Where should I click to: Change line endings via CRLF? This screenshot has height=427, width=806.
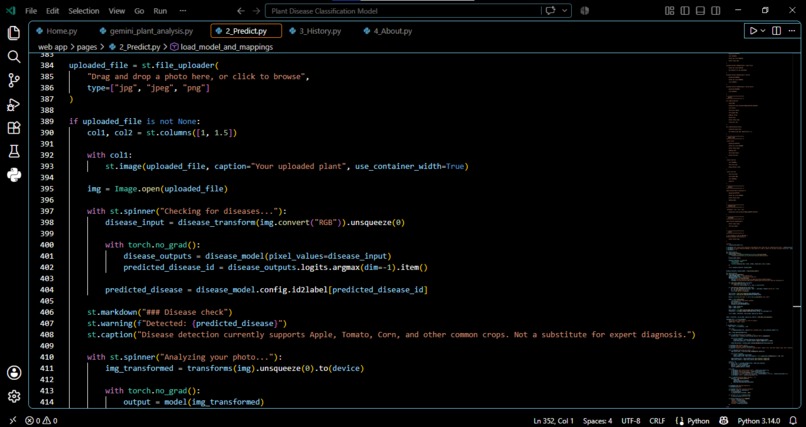pyautogui.click(x=657, y=421)
